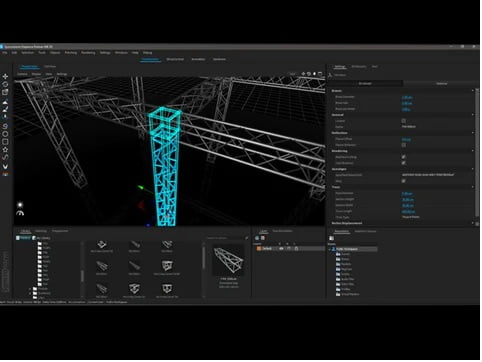Open the Selection menu
The height and width of the screenshot is (362, 482).
coord(28,53)
